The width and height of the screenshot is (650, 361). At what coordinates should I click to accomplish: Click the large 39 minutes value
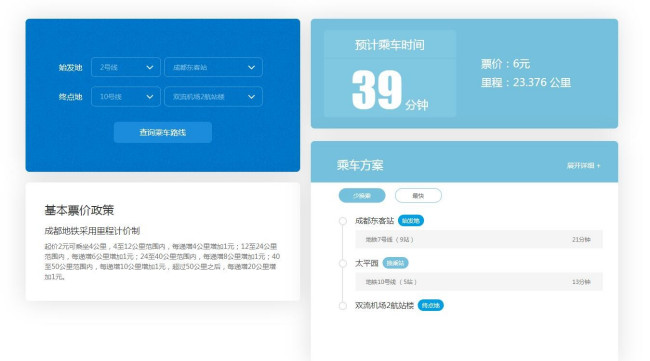377,90
